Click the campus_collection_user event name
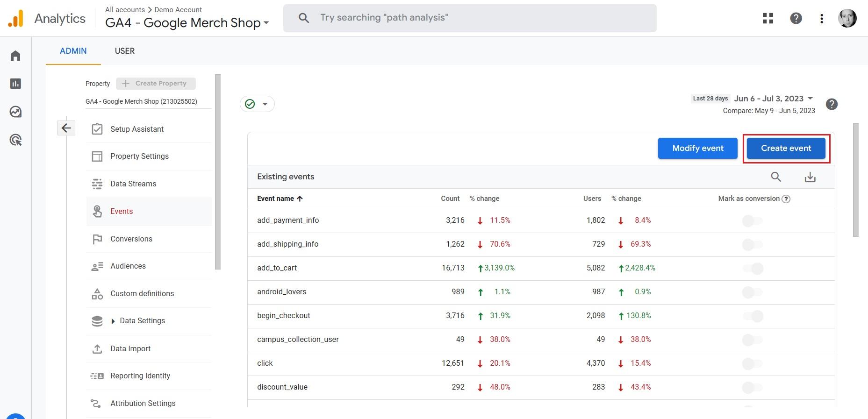Viewport: 868px width, 419px height. coord(298,340)
